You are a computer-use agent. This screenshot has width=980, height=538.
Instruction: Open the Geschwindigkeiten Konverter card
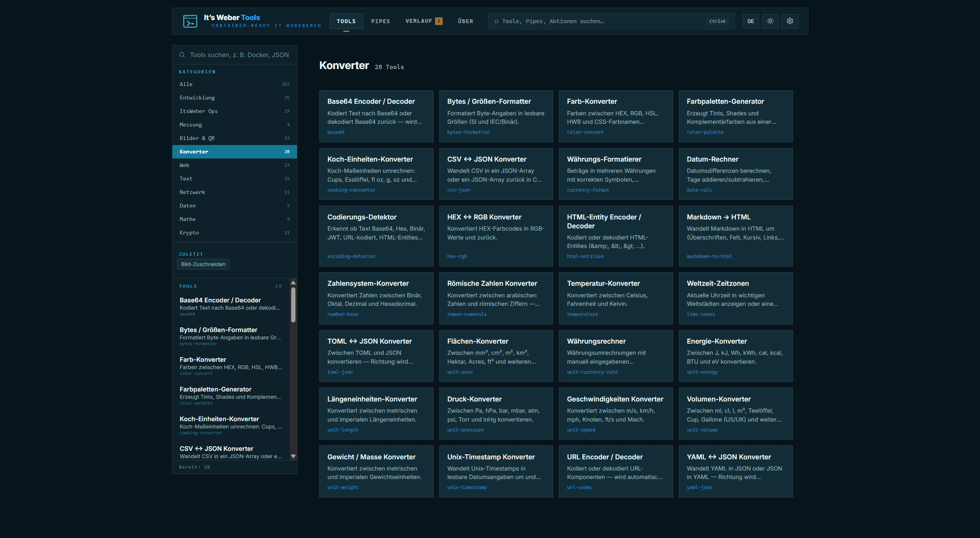click(x=616, y=413)
